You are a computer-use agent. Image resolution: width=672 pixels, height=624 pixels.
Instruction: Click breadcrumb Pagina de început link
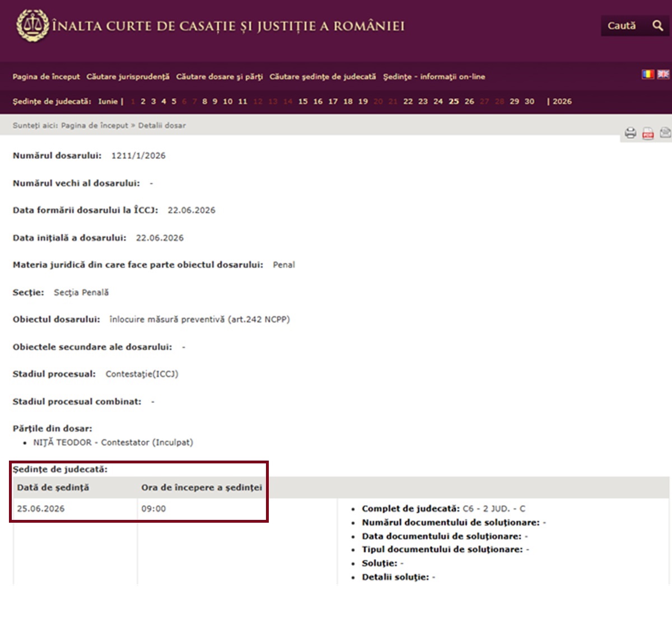(95, 125)
